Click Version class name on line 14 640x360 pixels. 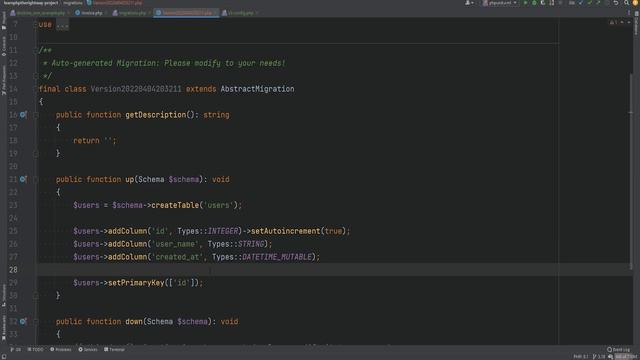(x=136, y=89)
